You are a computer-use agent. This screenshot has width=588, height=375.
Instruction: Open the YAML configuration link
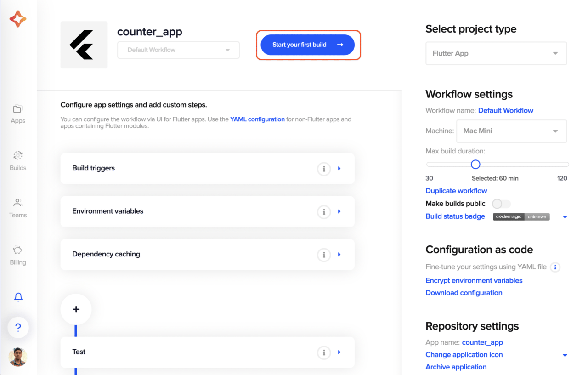pyautogui.click(x=257, y=119)
